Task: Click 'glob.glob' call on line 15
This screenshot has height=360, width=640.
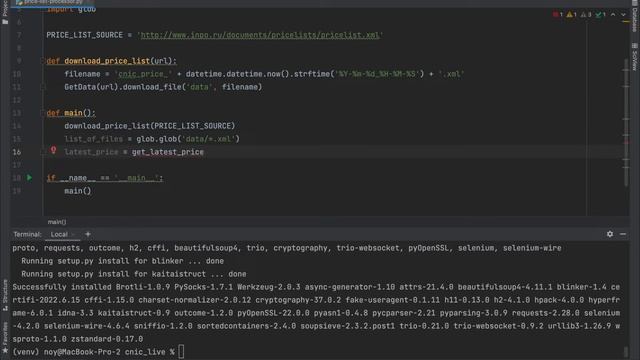Action: [156, 139]
